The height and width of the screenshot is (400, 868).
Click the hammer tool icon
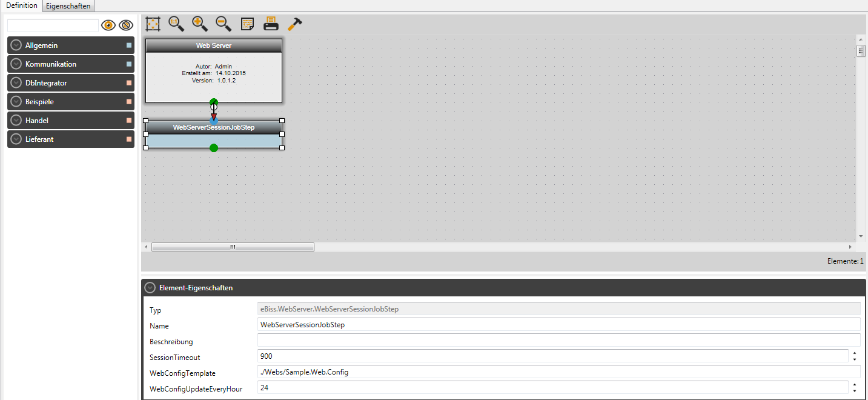coord(295,24)
